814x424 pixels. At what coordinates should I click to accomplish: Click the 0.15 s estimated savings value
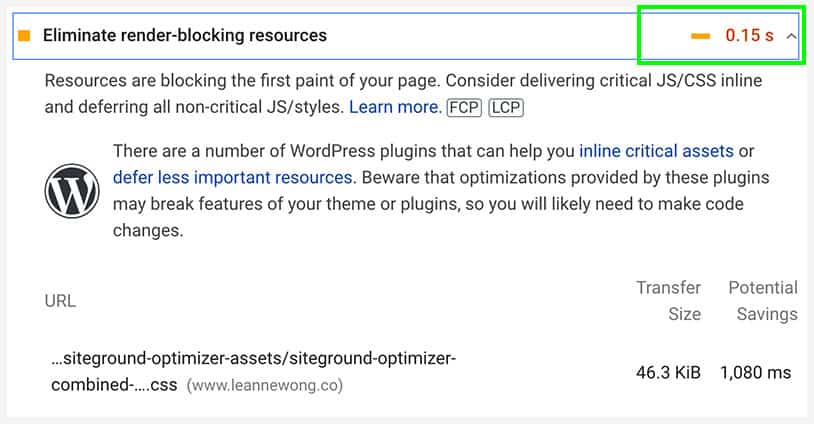coord(749,36)
